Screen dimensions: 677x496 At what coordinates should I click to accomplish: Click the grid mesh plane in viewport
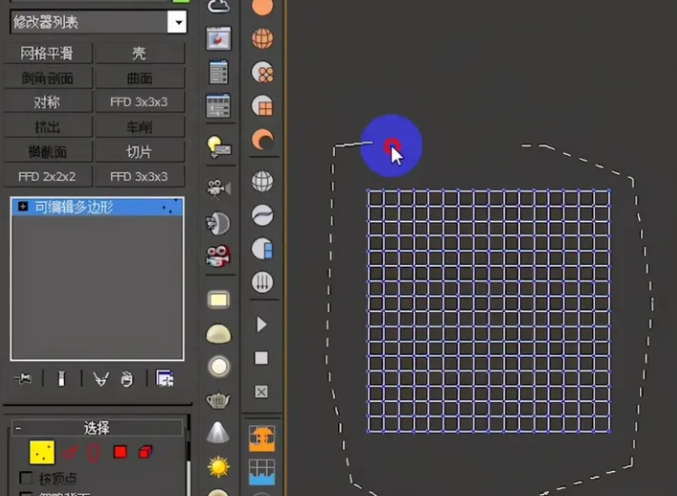point(488,311)
